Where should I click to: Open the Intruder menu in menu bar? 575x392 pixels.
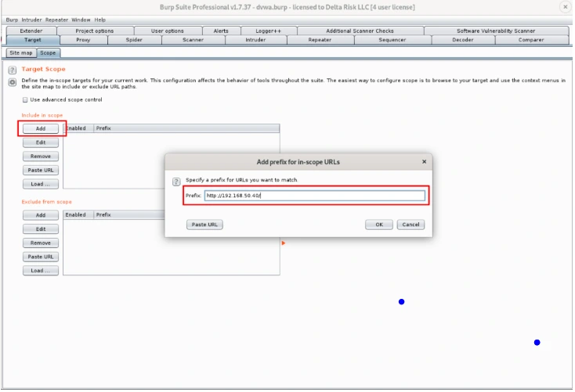pos(31,20)
